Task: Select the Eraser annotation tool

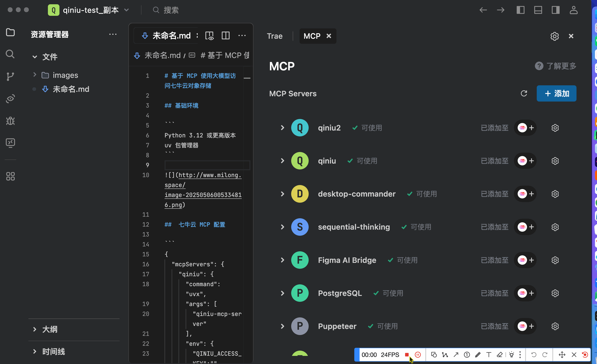Action: click(x=500, y=355)
